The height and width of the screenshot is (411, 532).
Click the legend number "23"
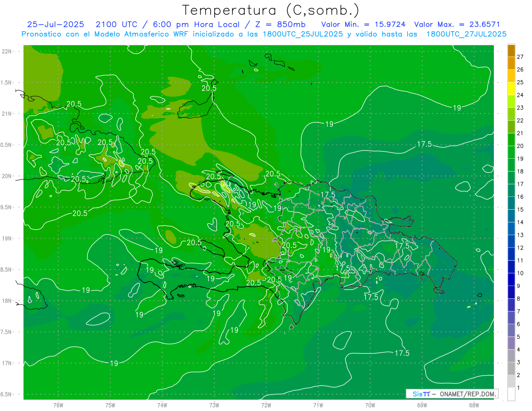pos(521,108)
